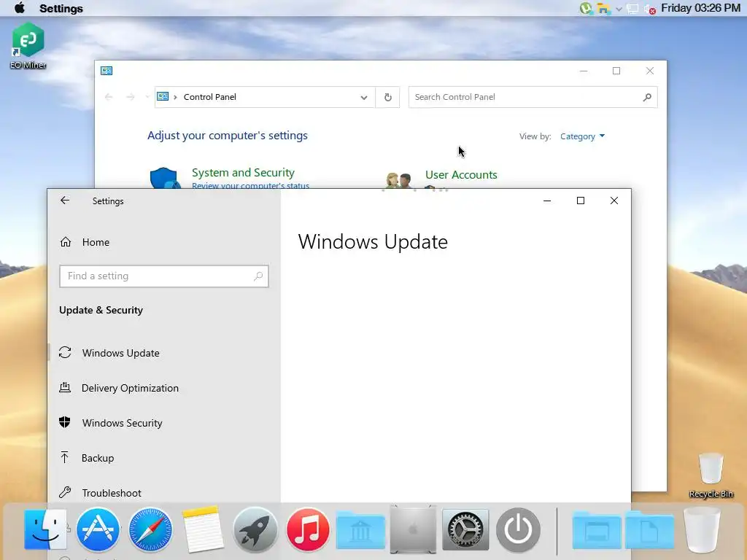The height and width of the screenshot is (560, 747).
Task: Click the Update & Security heading
Action: (101, 310)
